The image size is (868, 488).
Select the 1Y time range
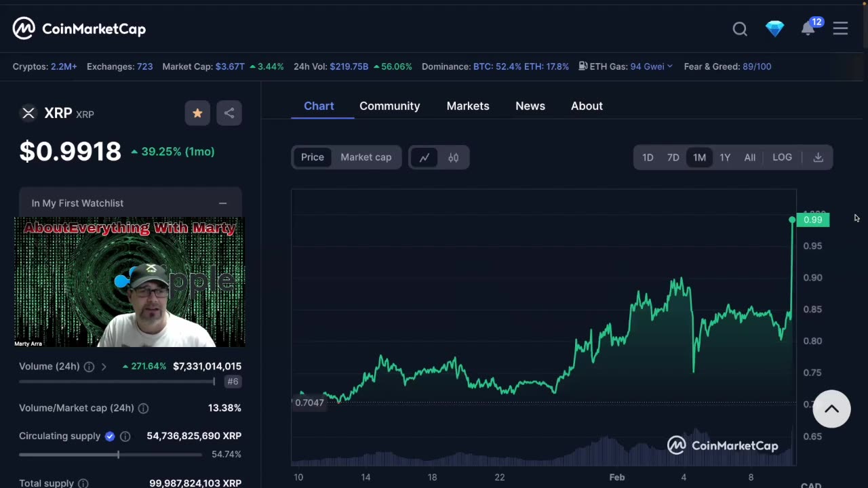click(x=725, y=157)
